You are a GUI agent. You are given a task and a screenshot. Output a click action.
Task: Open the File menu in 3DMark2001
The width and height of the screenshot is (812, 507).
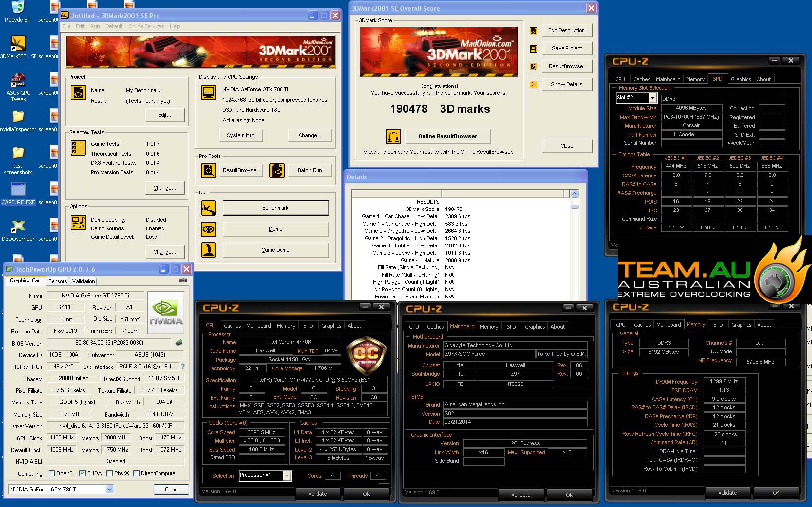tap(66, 26)
